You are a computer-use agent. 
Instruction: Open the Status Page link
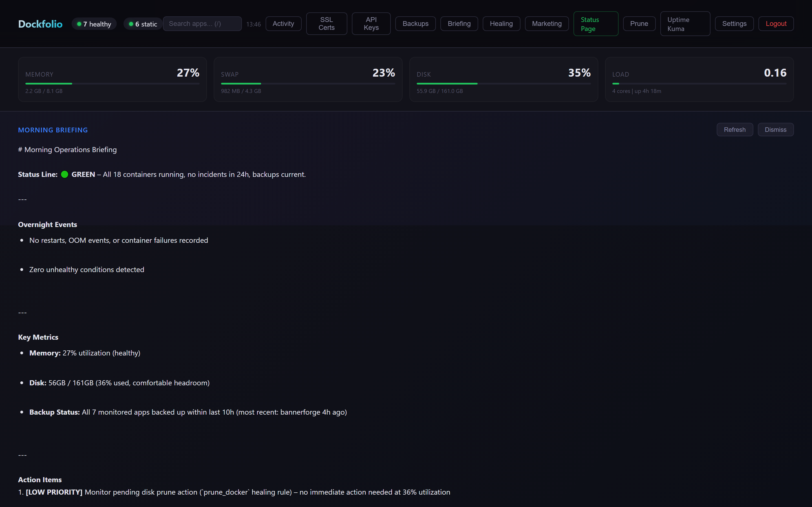pos(595,24)
